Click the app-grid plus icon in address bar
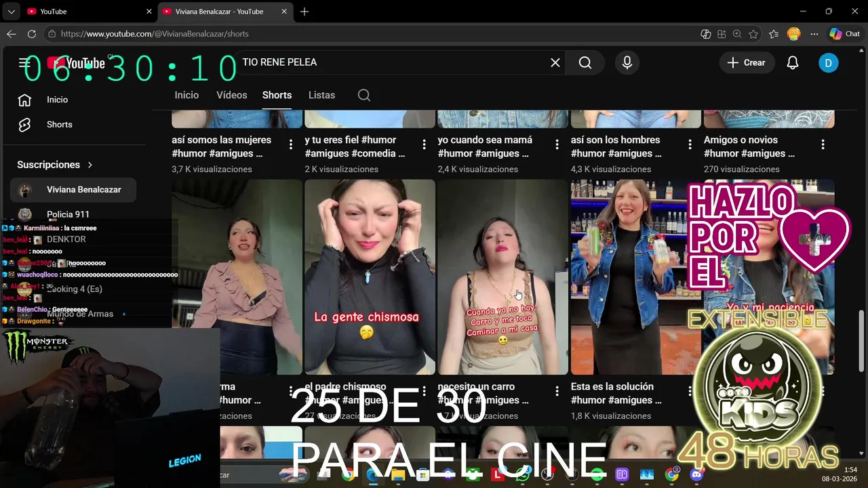 click(x=722, y=34)
